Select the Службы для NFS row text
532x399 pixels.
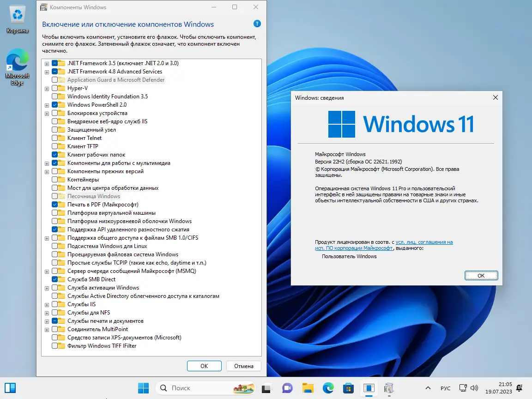pyautogui.click(x=89, y=313)
